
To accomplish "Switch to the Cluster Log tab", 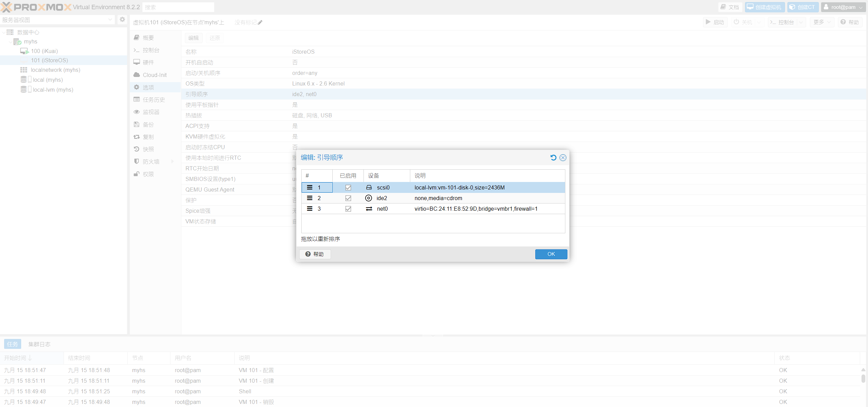I will [39, 344].
